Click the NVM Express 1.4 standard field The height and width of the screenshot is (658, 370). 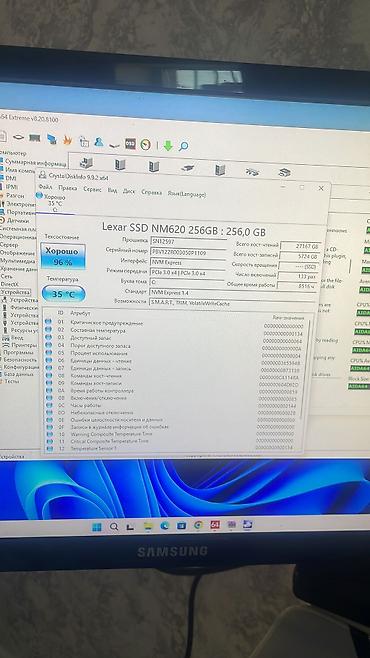coord(233,293)
